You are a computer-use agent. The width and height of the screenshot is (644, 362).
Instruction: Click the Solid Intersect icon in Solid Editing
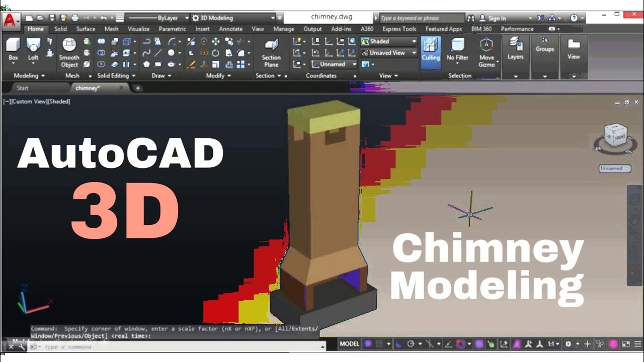coord(102,64)
